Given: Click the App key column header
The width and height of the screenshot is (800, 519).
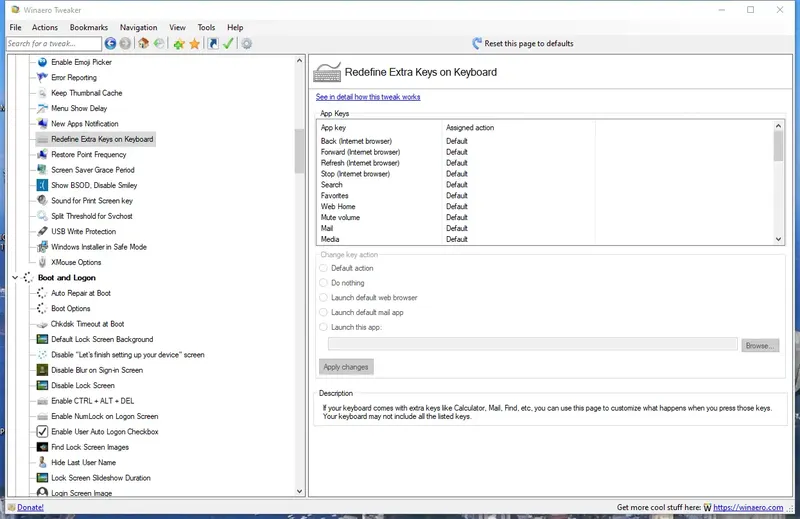Looking at the screenshot, I should pyautogui.click(x=380, y=128).
